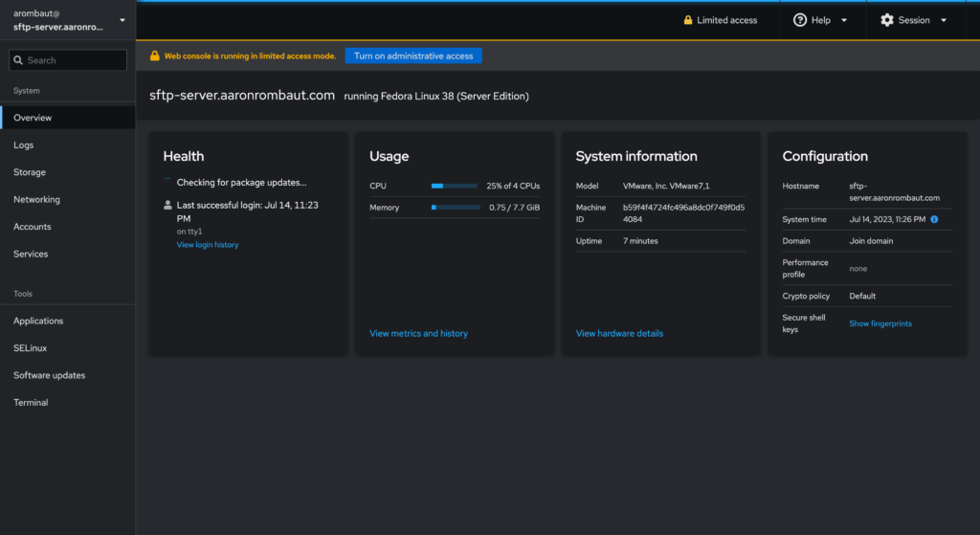Click the search magnifier icon in sidebar

(18, 60)
